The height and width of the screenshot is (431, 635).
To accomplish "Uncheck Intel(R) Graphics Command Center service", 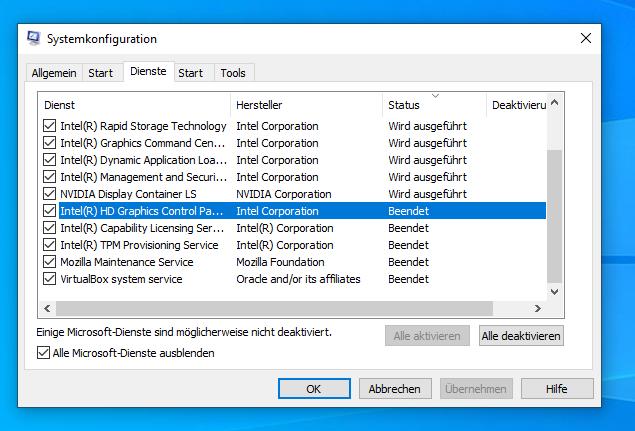I will tap(49, 143).
